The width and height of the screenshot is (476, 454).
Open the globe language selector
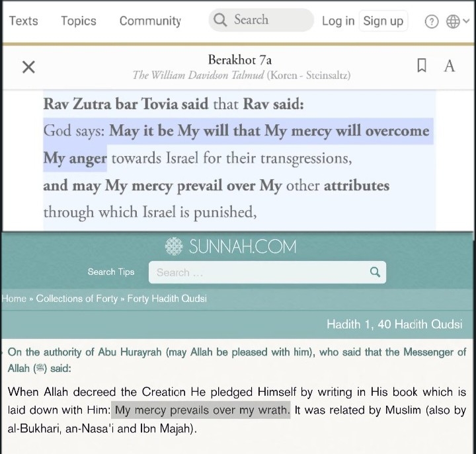point(453,22)
